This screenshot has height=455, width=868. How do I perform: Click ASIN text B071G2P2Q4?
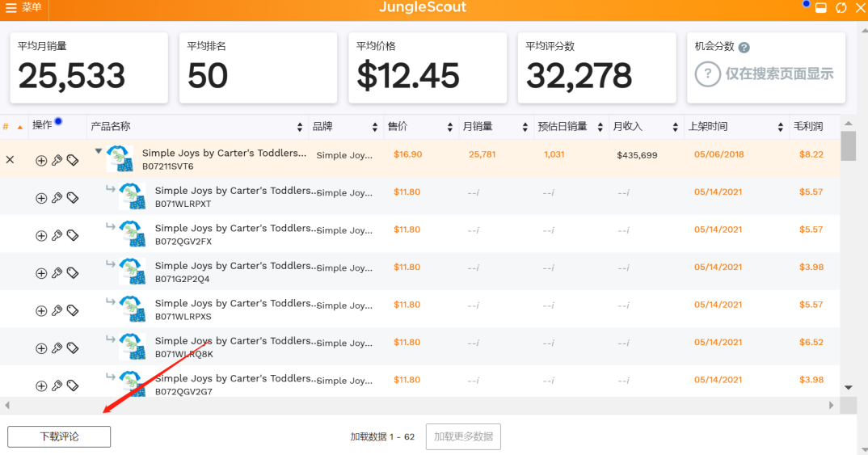[x=182, y=279]
